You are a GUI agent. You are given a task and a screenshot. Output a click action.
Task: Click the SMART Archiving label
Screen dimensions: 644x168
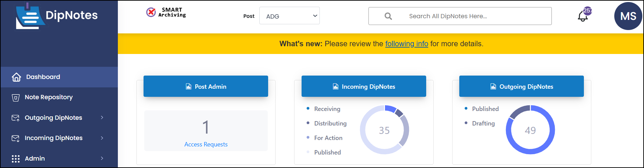click(172, 12)
